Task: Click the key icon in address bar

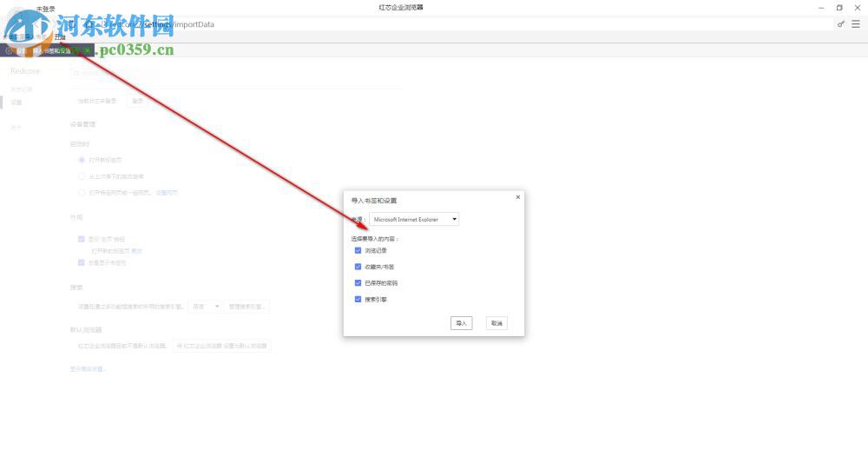Action: pyautogui.click(x=841, y=23)
